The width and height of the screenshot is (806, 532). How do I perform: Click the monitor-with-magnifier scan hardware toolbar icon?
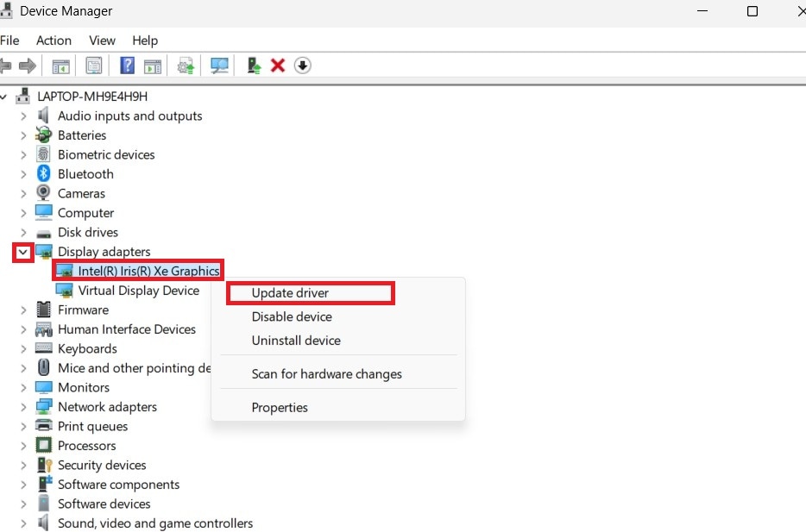point(219,66)
